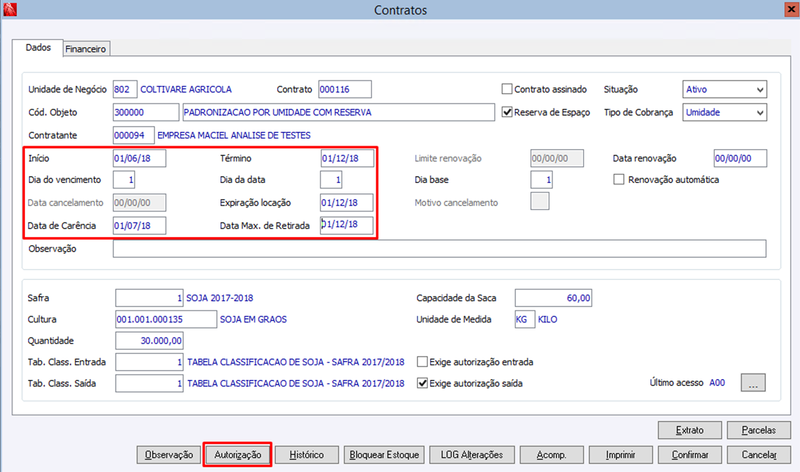Click the Data de Carência field
800x472 pixels.
pos(139,226)
